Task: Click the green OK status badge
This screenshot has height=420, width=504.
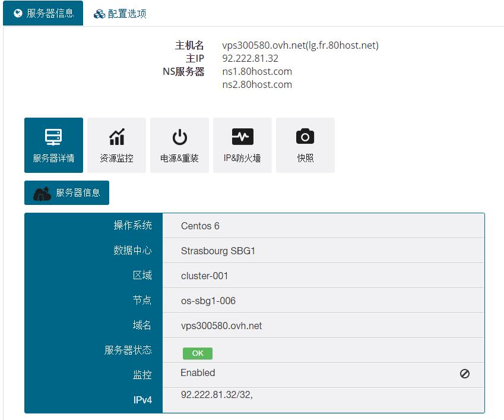Action: point(198,353)
